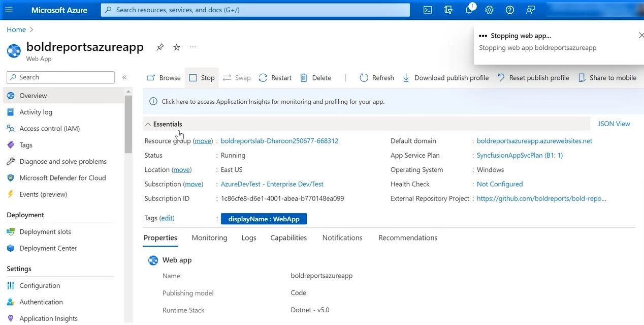644x325 pixels.
Task: Collapse the Essentials section
Action: [148, 124]
